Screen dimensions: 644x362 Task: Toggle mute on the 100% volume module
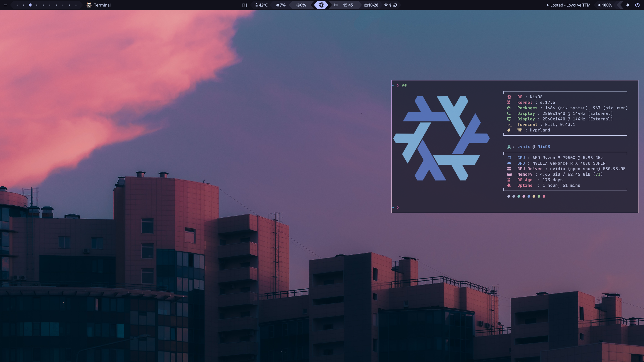[x=605, y=5]
